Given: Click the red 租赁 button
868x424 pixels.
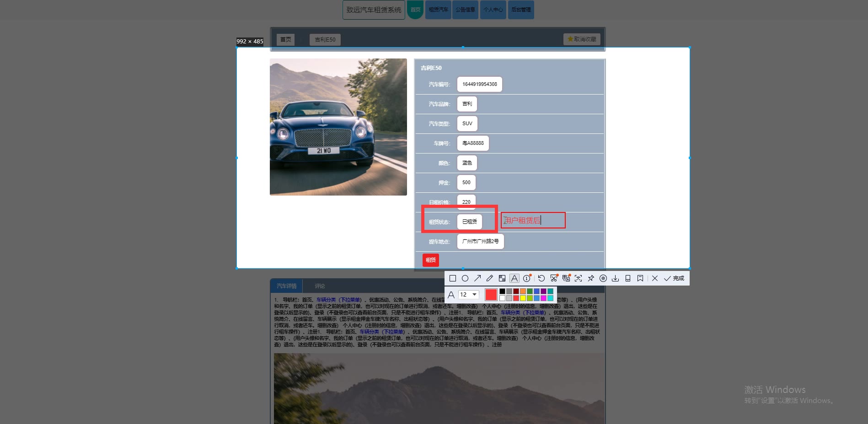Looking at the screenshot, I should coord(431,260).
